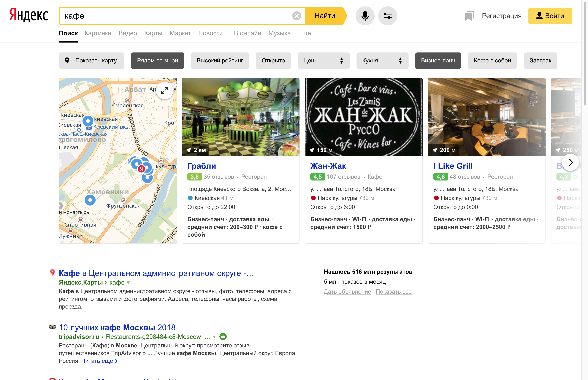The width and height of the screenshot is (588, 380).
Task: Clear the search field with X icon
Action: coord(296,16)
